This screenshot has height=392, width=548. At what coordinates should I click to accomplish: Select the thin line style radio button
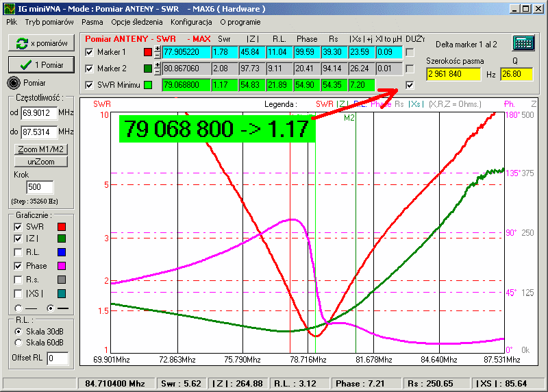coord(18,308)
